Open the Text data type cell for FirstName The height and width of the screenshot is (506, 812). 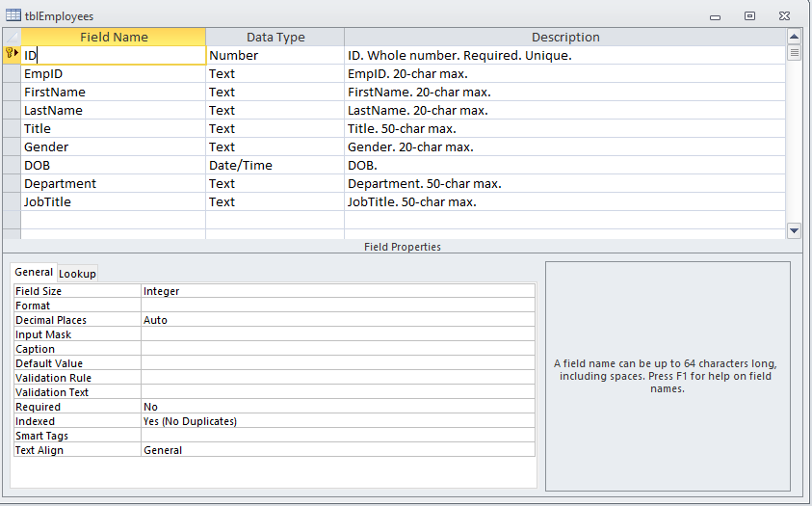(275, 93)
